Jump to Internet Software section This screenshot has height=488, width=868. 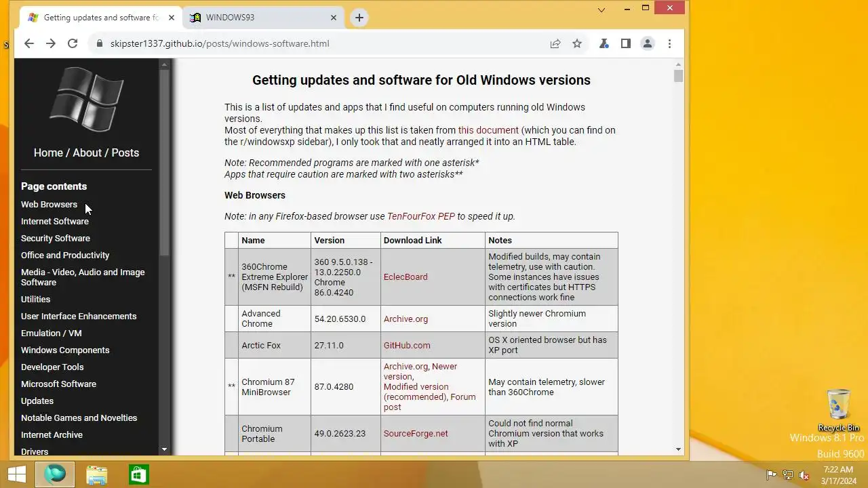(55, 221)
